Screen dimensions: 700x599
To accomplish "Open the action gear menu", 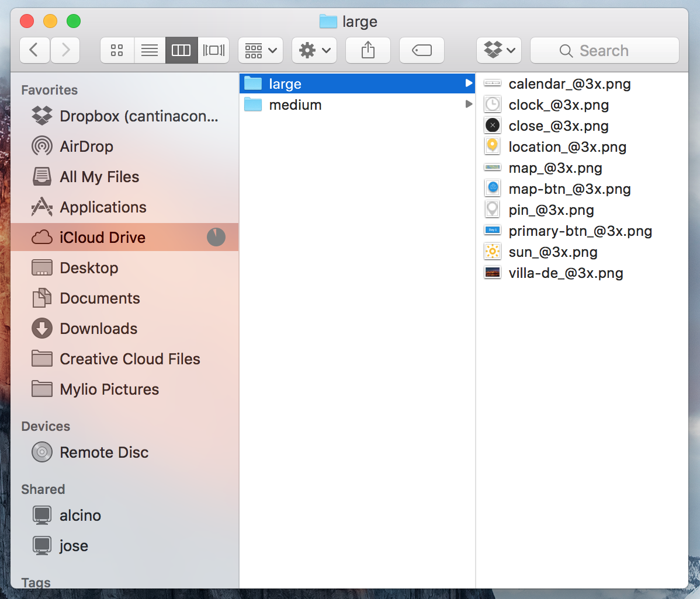I will point(314,50).
